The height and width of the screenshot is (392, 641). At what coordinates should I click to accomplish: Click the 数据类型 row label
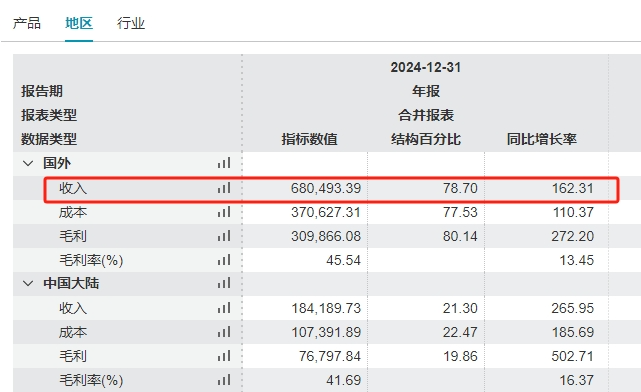[x=49, y=139]
